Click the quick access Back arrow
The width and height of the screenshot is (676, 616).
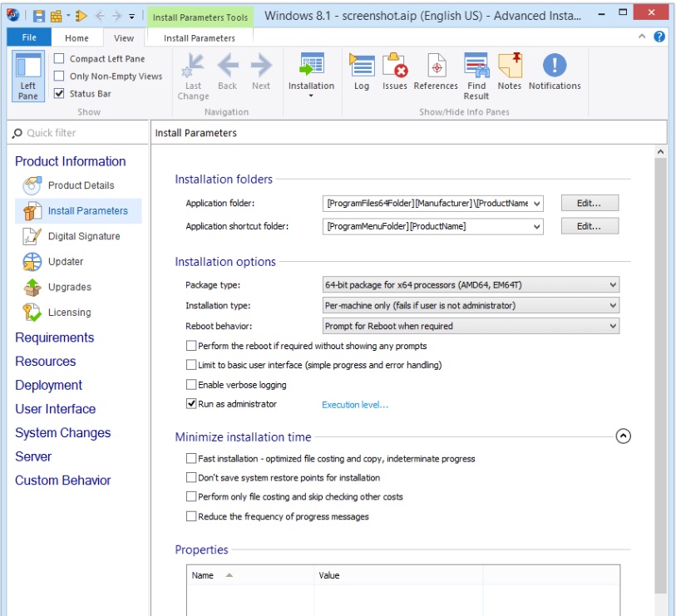[x=100, y=16]
